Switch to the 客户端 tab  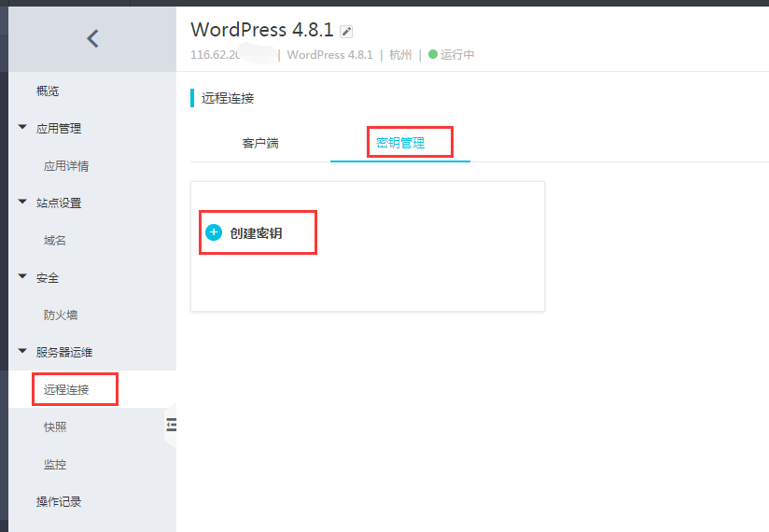click(260, 143)
